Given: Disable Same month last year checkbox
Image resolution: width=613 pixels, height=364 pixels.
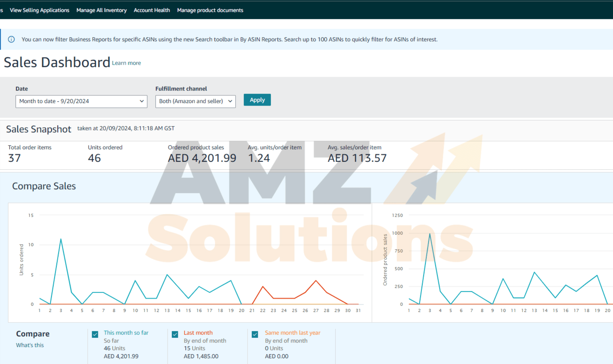Looking at the screenshot, I should click(255, 334).
